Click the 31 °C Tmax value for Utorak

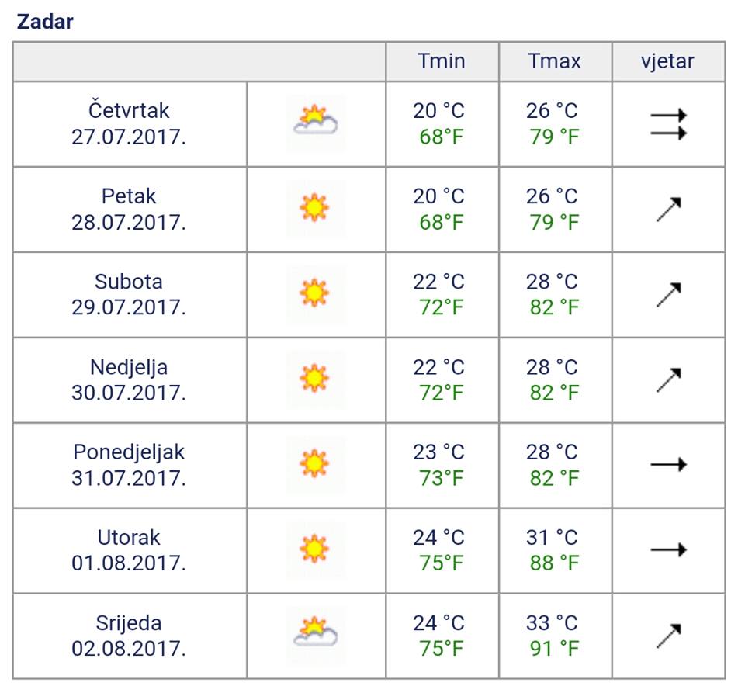point(552,538)
